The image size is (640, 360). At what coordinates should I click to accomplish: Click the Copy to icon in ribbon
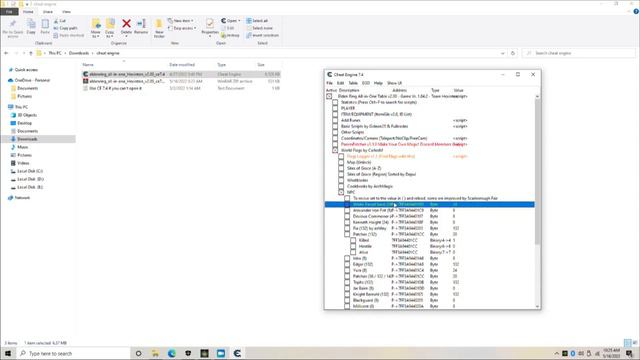tap(110, 24)
